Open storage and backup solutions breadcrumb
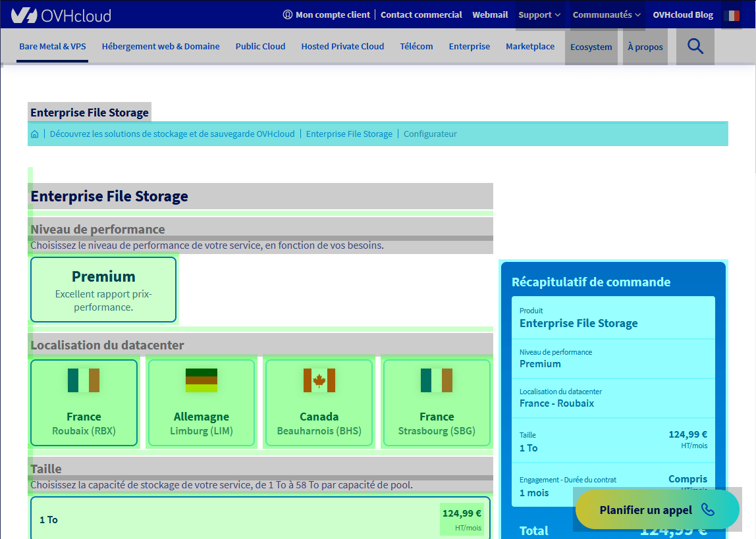Image resolution: width=756 pixels, height=539 pixels. pos(172,134)
